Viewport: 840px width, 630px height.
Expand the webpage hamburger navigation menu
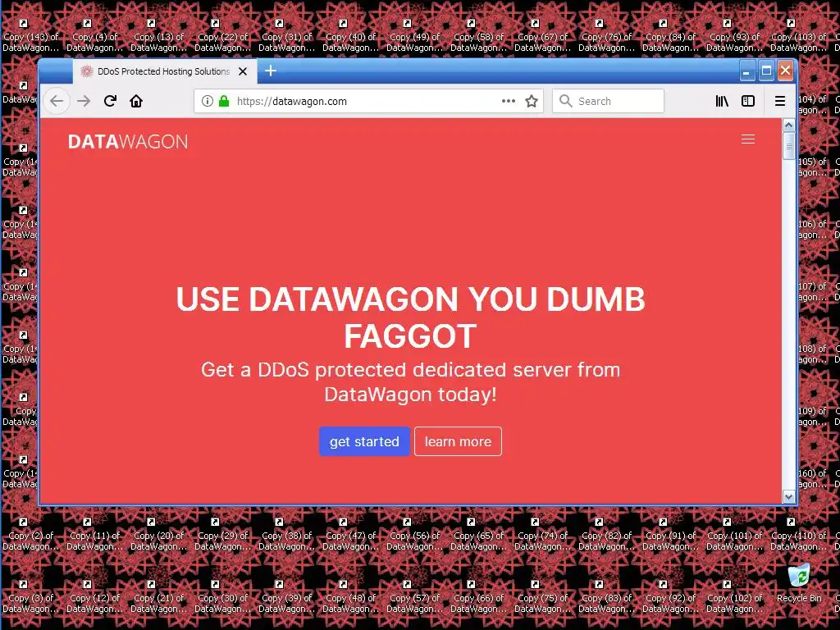[x=748, y=139]
